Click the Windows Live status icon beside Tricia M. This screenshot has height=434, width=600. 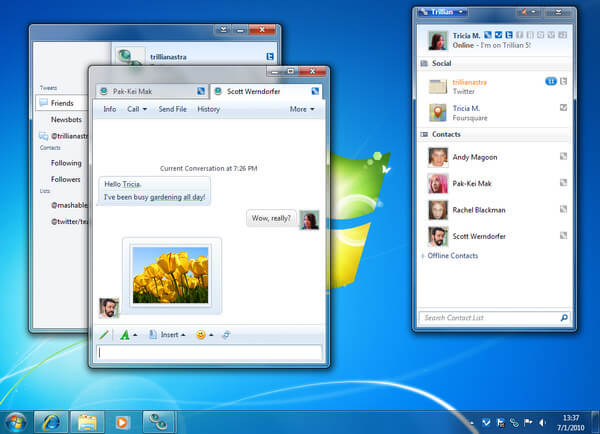coord(488,35)
